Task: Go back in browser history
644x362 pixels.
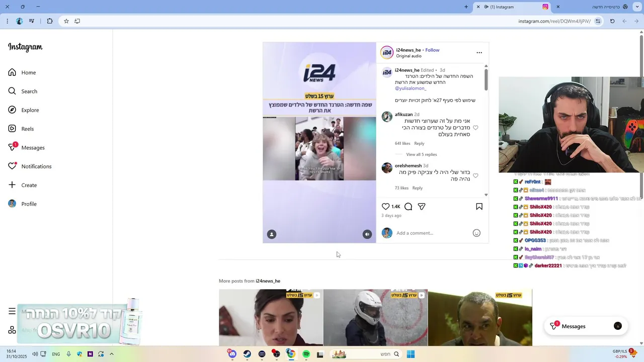Action: 636,21
